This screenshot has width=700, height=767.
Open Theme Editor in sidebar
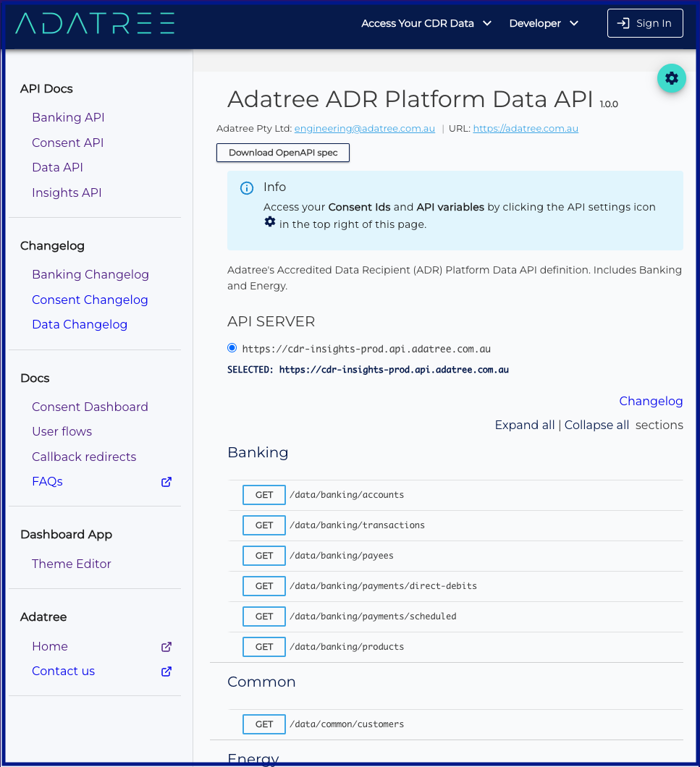(x=71, y=564)
